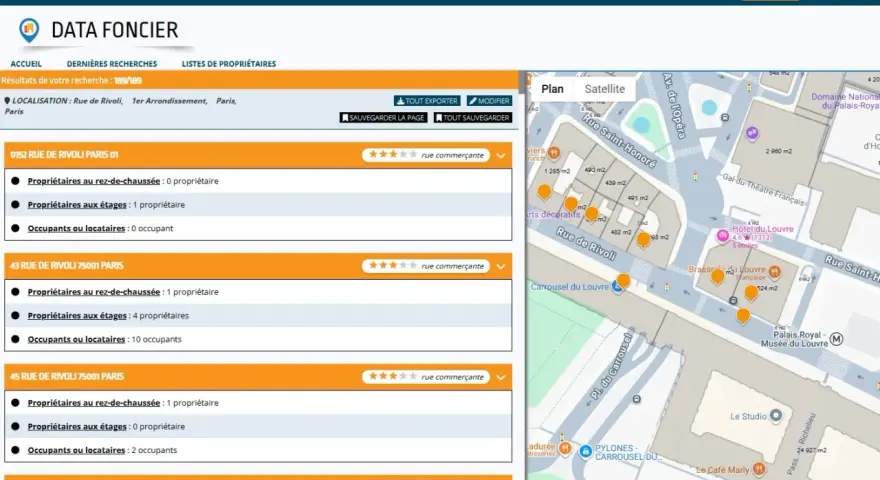Image resolution: width=880 pixels, height=480 pixels.
Task: Click the Tout Exporter button
Action: [x=427, y=101]
